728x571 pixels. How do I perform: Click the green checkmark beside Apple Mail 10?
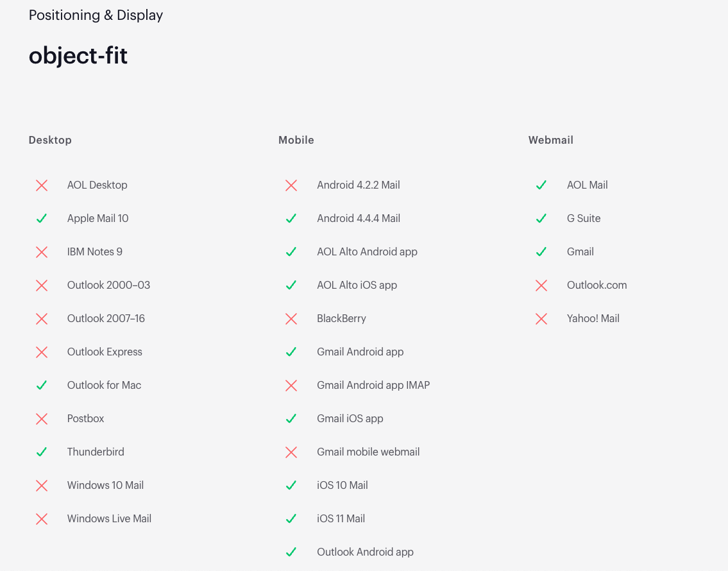42,219
